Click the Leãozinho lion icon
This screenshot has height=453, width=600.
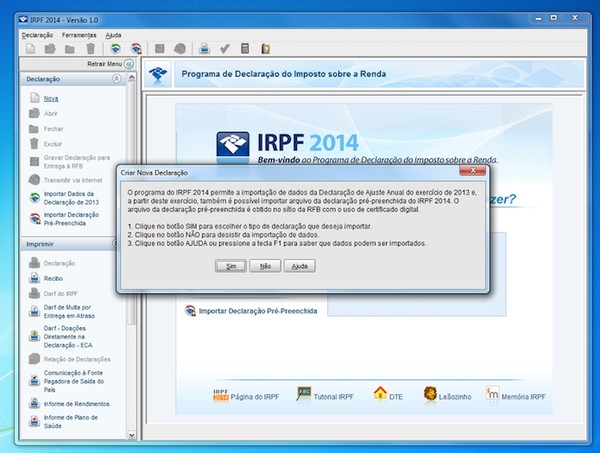(430, 394)
